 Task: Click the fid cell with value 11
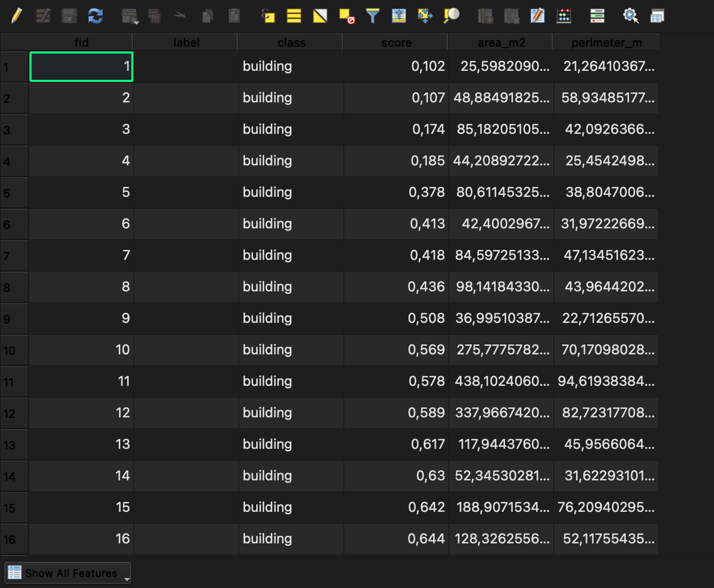tap(81, 381)
